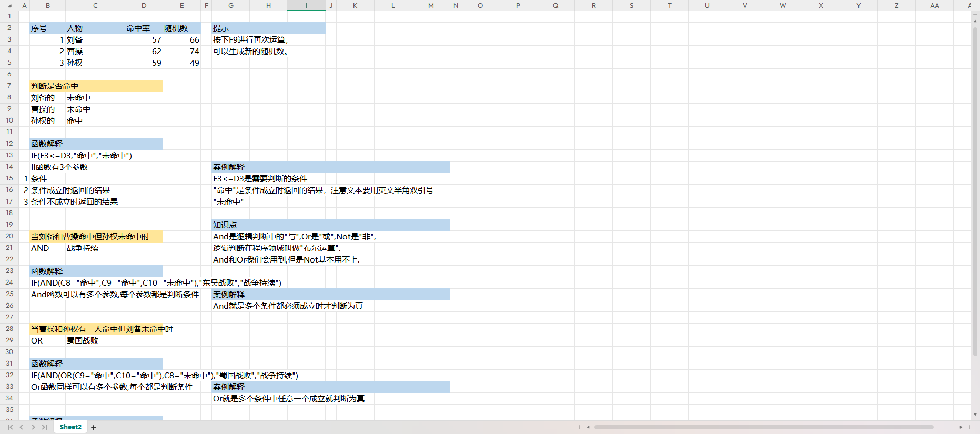Click the select-all corner triangle
Screen dimensions: 980x434
pyautogui.click(x=9, y=6)
